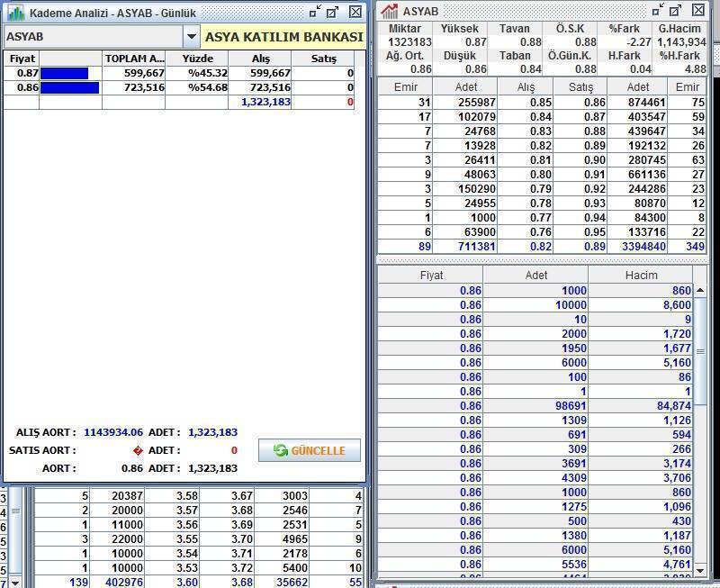Click the blue volume bar for price 0.86
Screen dimensions: 720x588
[69, 87]
